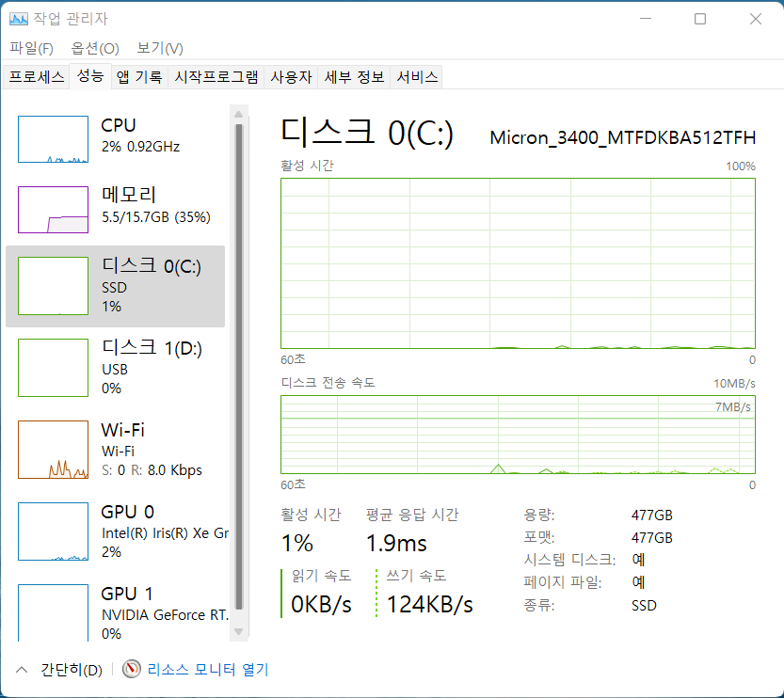The height and width of the screenshot is (698, 784).
Task: Open the 사용자 tab
Action: pyautogui.click(x=291, y=77)
